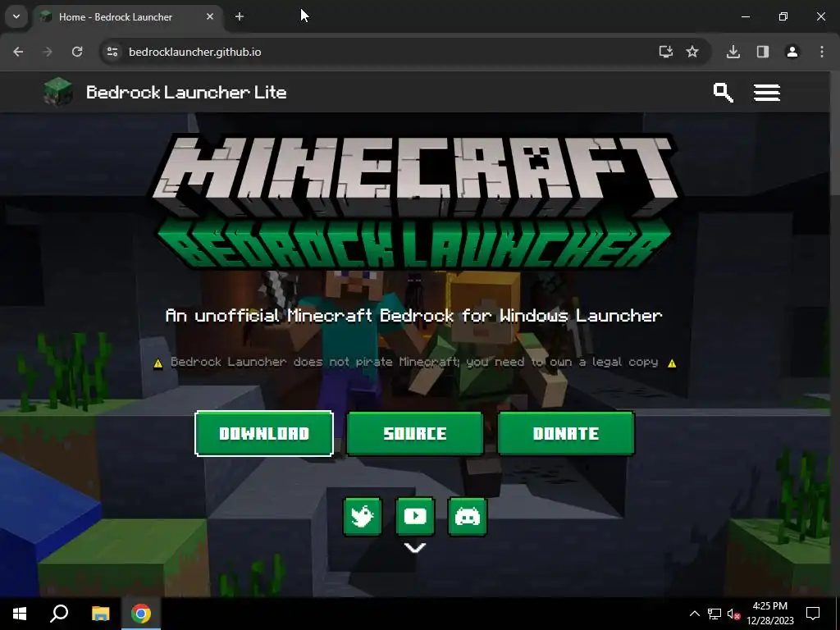Viewport: 840px width, 630px height.
Task: Open the notification center icon
Action: (813, 614)
